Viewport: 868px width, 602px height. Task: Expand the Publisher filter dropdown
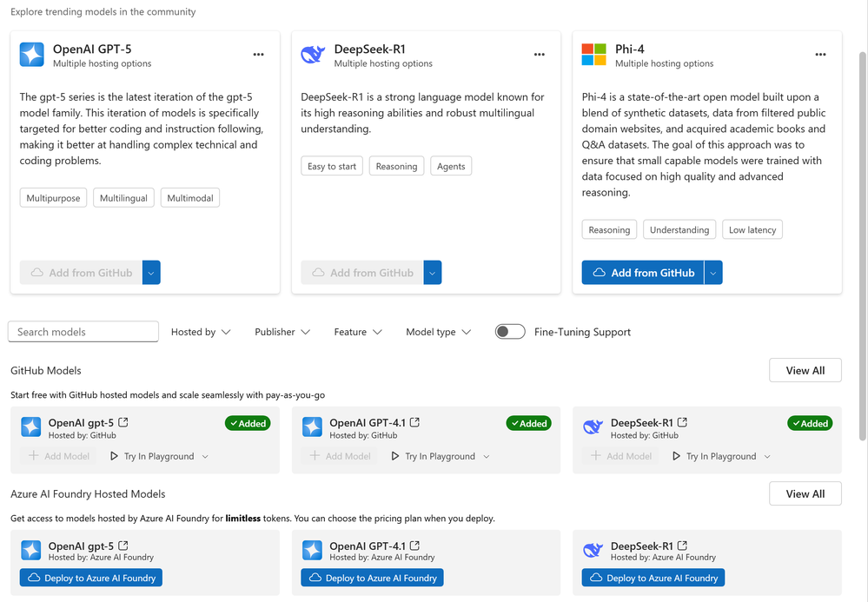(282, 332)
